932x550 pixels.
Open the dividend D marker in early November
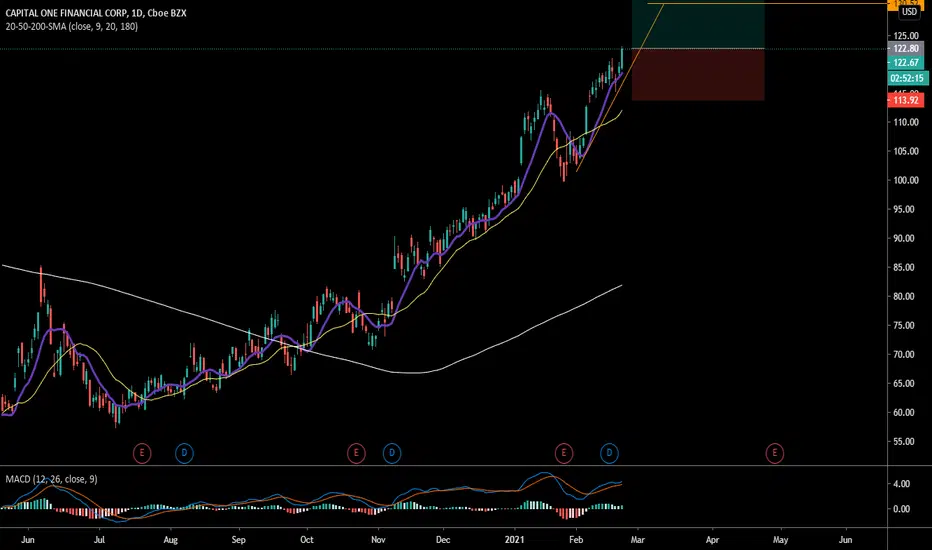(x=392, y=453)
